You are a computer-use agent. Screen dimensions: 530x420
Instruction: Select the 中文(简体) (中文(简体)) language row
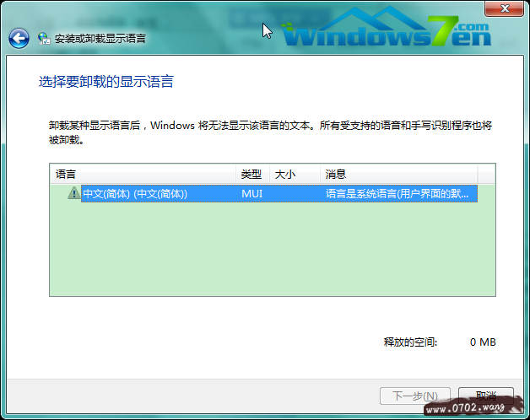279,194
